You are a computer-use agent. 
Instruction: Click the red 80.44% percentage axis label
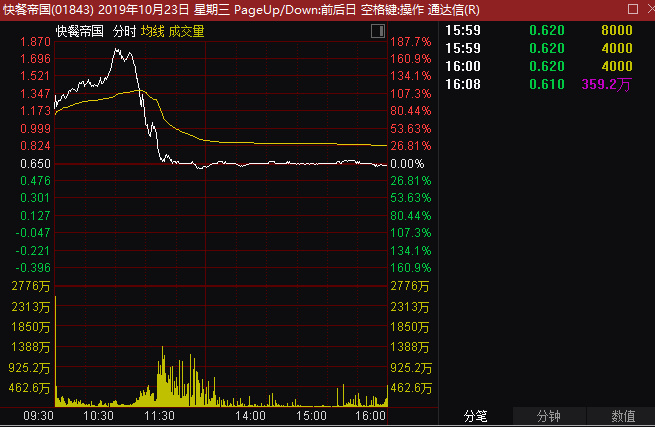coord(411,111)
